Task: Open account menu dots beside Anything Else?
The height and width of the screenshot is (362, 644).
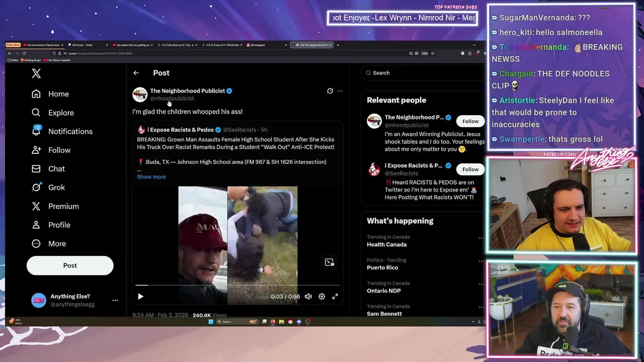Action: pyautogui.click(x=115, y=300)
